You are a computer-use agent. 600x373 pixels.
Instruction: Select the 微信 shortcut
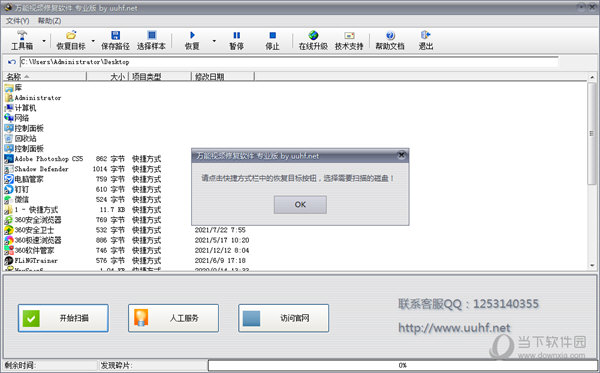pos(17,199)
